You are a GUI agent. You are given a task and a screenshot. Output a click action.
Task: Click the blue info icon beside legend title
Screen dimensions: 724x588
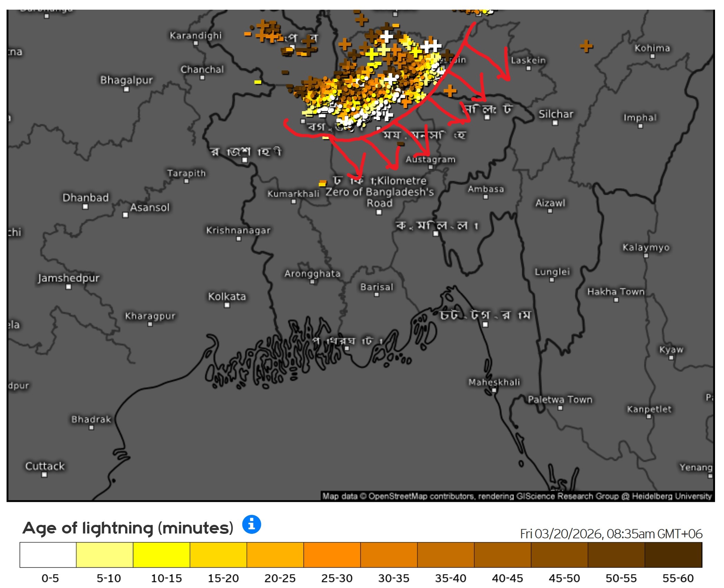(251, 525)
